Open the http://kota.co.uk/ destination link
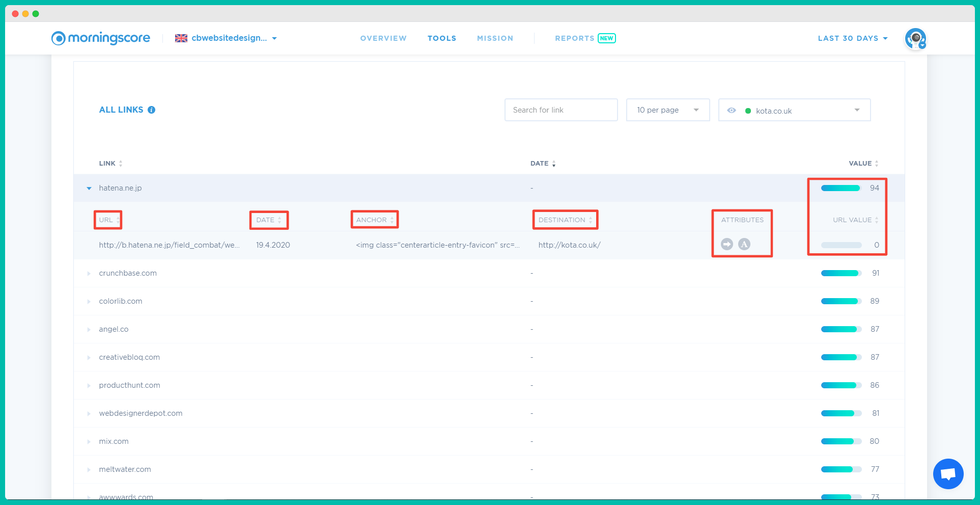The height and width of the screenshot is (505, 980). click(x=570, y=245)
